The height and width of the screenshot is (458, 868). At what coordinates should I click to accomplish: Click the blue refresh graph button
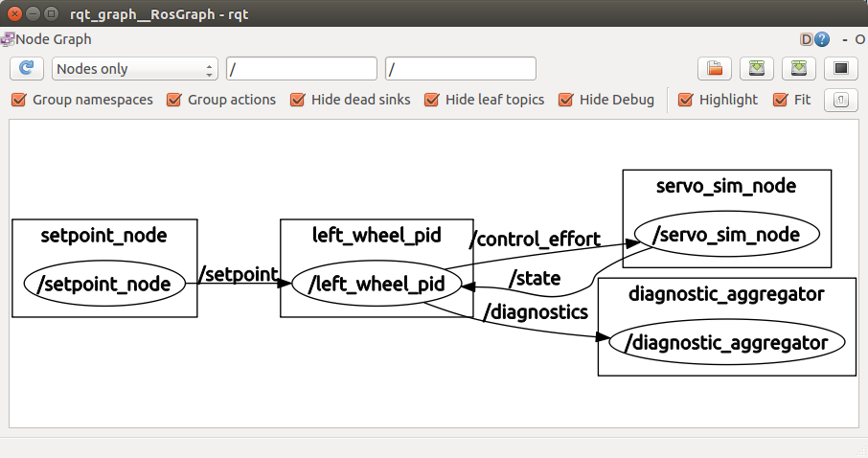click(27, 69)
